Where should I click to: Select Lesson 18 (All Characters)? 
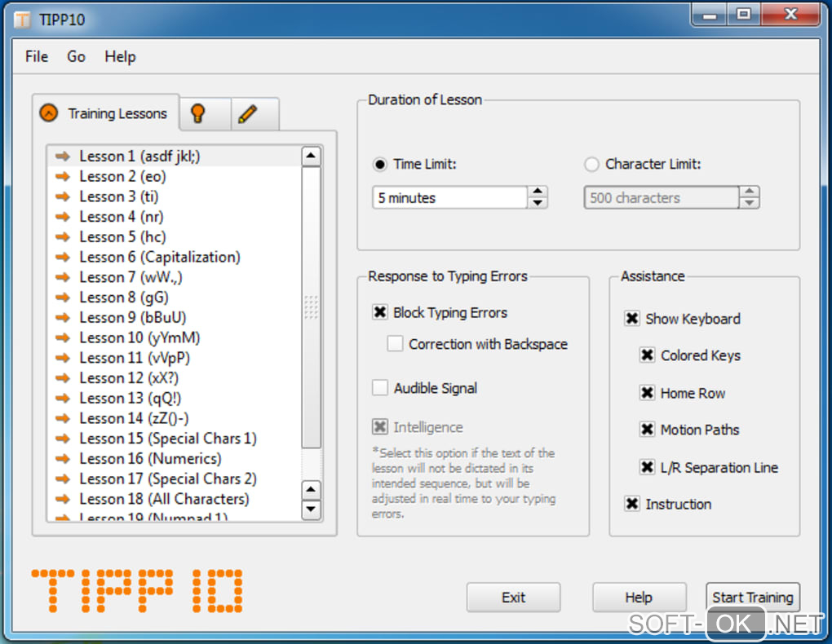pyautogui.click(x=174, y=499)
